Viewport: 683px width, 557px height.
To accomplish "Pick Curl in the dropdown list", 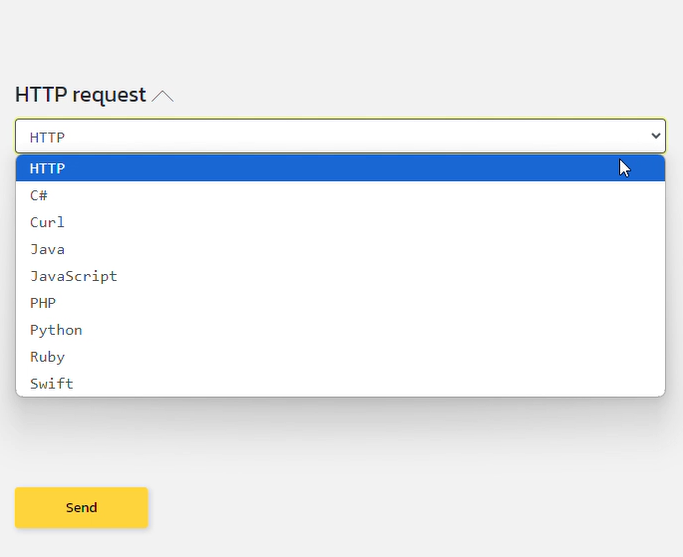I will 340,222.
